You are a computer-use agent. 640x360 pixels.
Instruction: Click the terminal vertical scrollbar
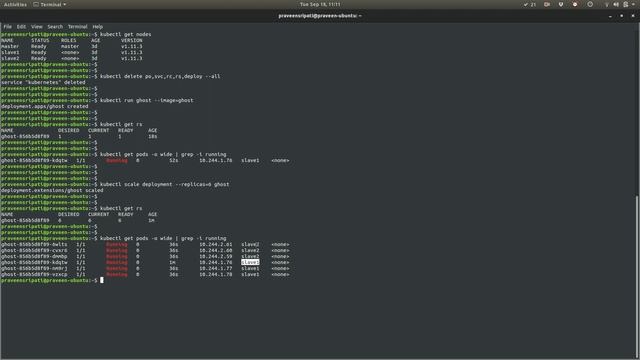coord(637,276)
